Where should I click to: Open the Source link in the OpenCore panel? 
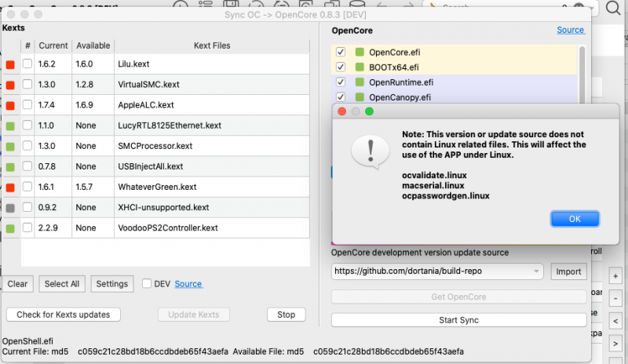click(x=571, y=31)
